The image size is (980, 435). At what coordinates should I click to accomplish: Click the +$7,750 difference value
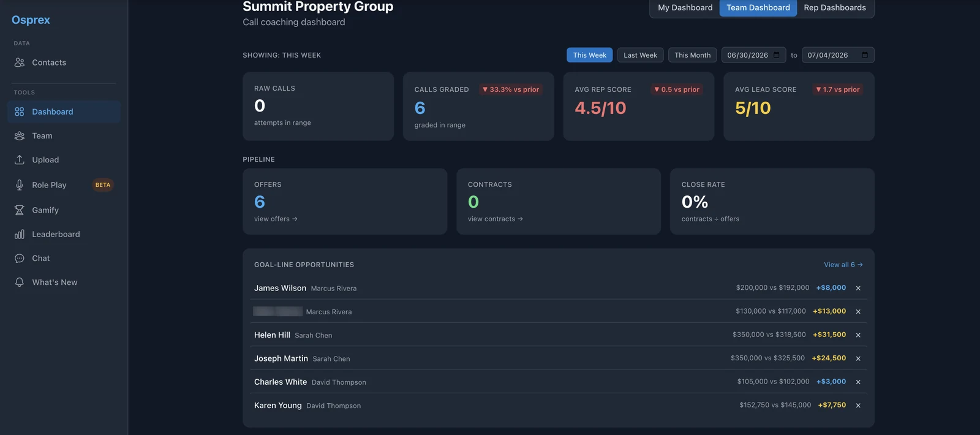tap(832, 406)
